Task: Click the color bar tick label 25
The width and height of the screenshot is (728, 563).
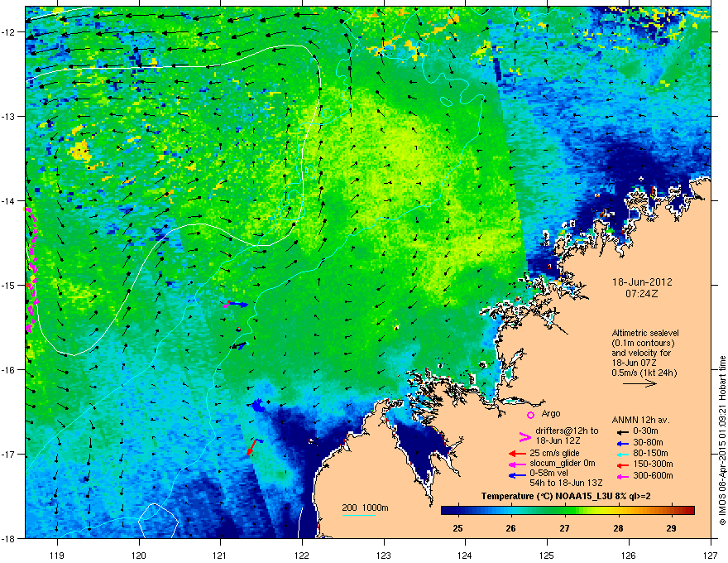Action: click(457, 528)
